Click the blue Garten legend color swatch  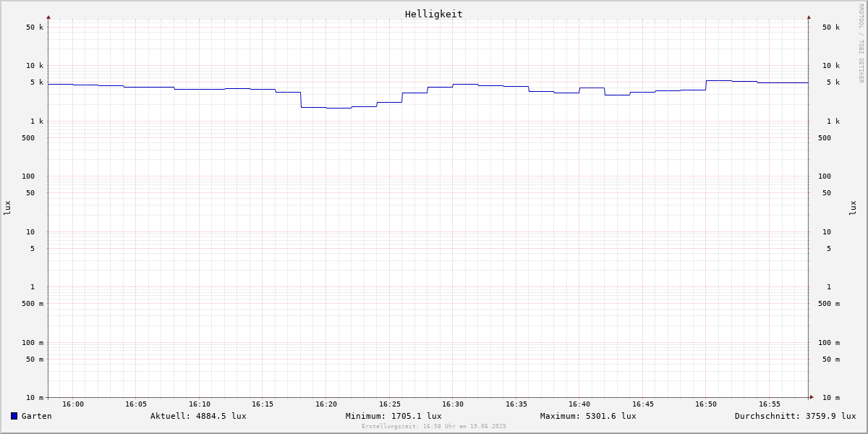(14, 416)
